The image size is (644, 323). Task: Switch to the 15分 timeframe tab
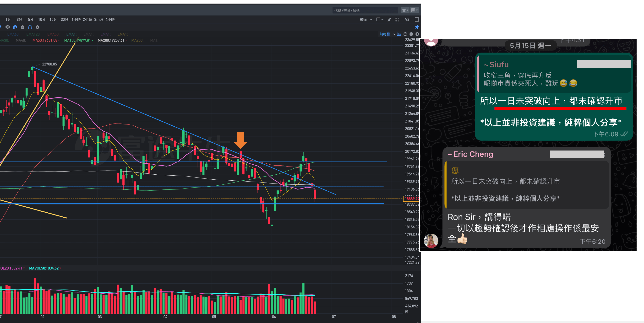(53, 20)
